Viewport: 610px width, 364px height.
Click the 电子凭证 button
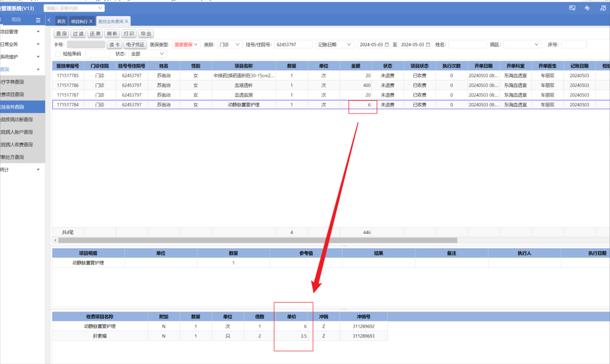coord(135,44)
